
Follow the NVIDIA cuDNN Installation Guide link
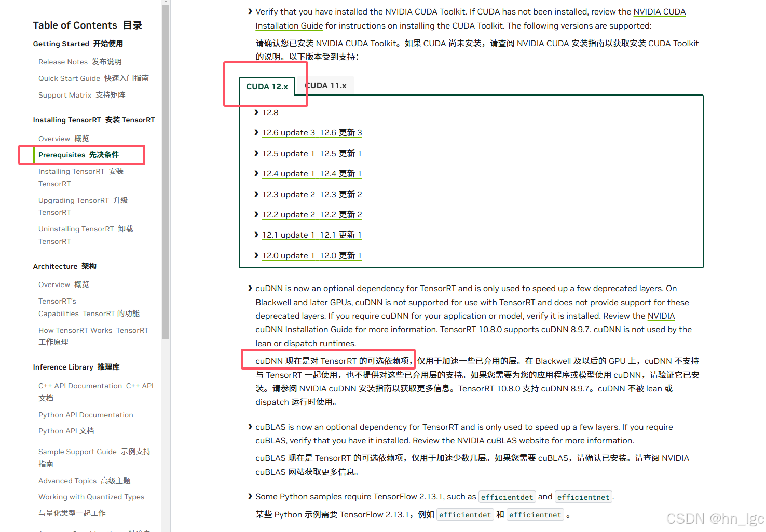304,330
